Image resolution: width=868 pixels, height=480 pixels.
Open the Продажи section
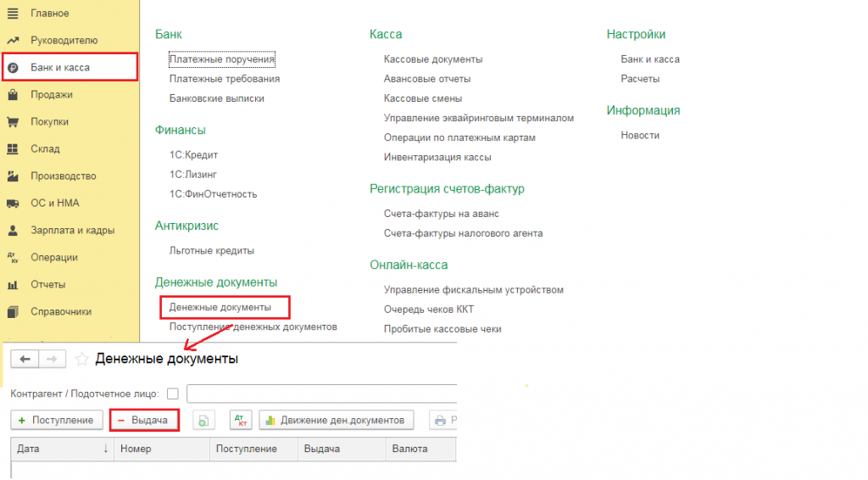52,95
